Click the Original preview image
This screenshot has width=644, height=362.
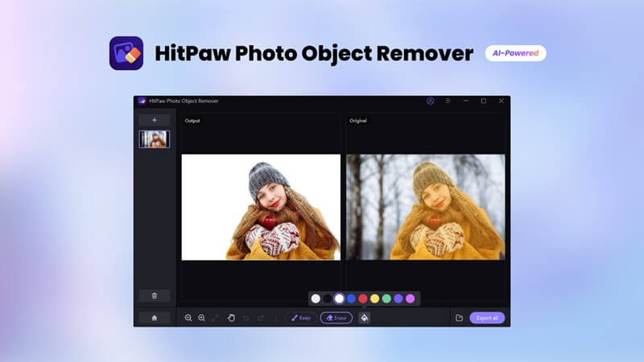click(x=426, y=208)
